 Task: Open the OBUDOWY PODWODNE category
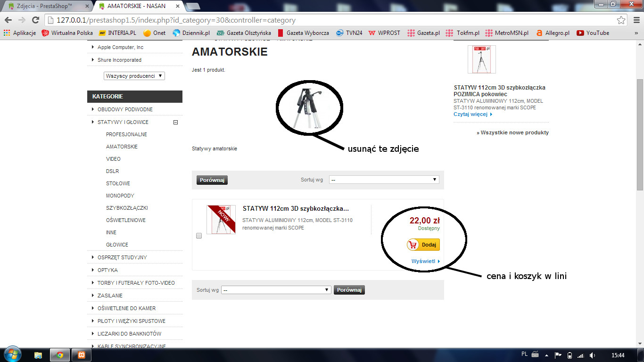click(x=125, y=109)
